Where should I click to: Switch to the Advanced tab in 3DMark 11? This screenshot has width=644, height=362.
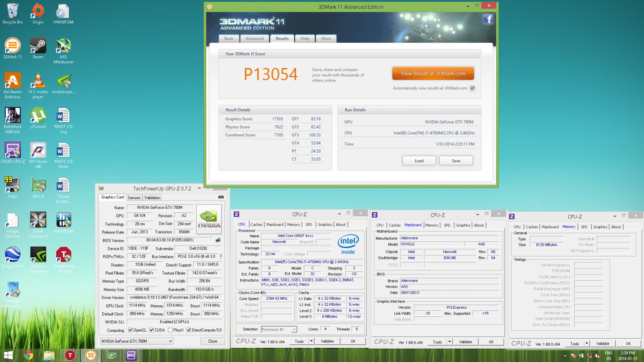pos(254,39)
